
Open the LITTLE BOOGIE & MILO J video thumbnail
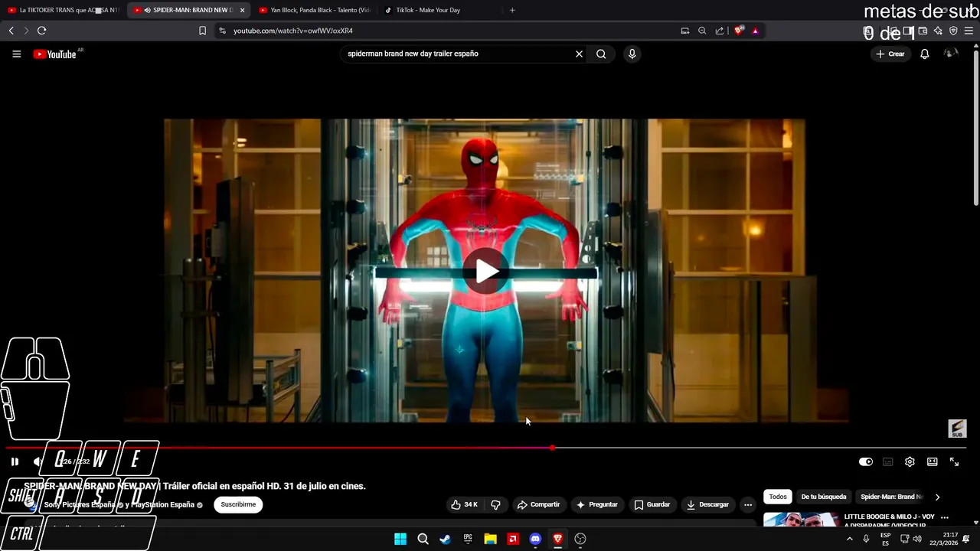801,519
